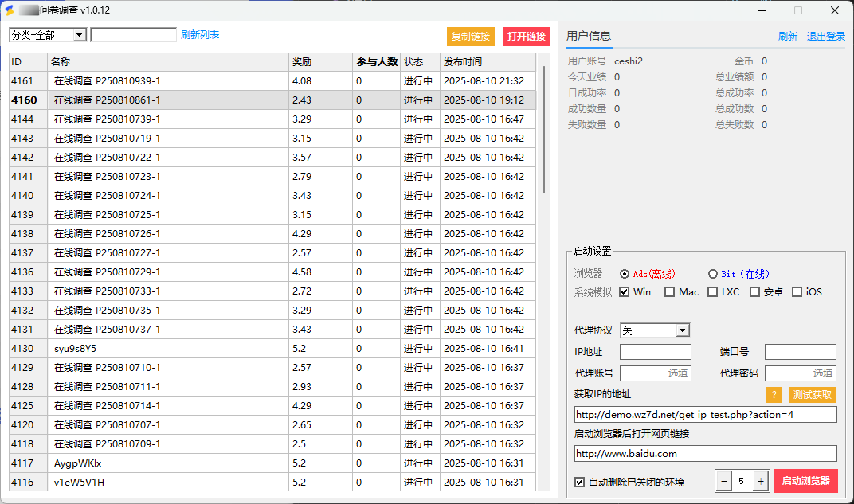Select the Bit online browser radio button
Image resolution: width=854 pixels, height=504 pixels.
(x=713, y=274)
